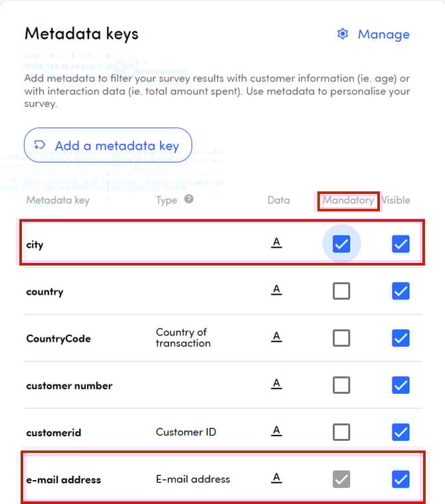Hide the customerid key via Visible checkbox

tap(400, 432)
